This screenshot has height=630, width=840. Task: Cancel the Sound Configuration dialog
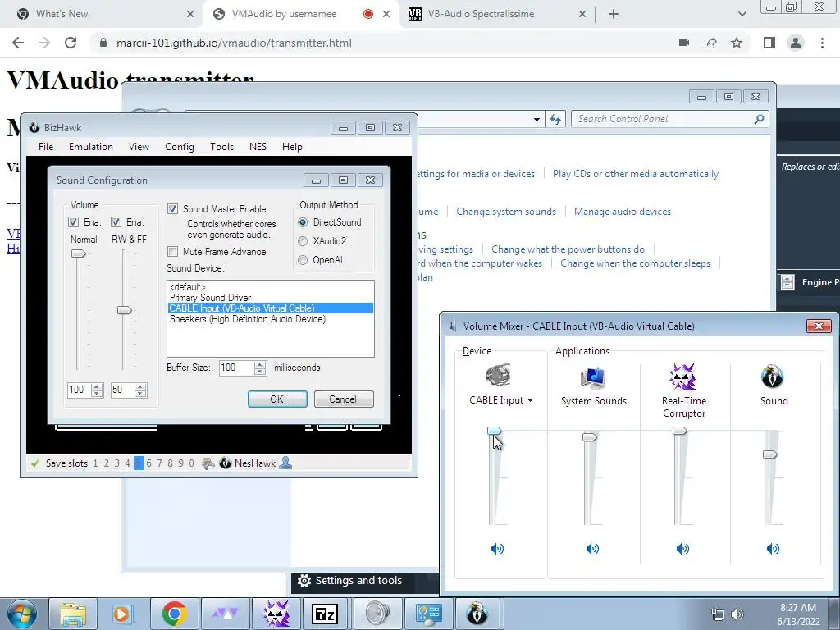[x=343, y=399]
